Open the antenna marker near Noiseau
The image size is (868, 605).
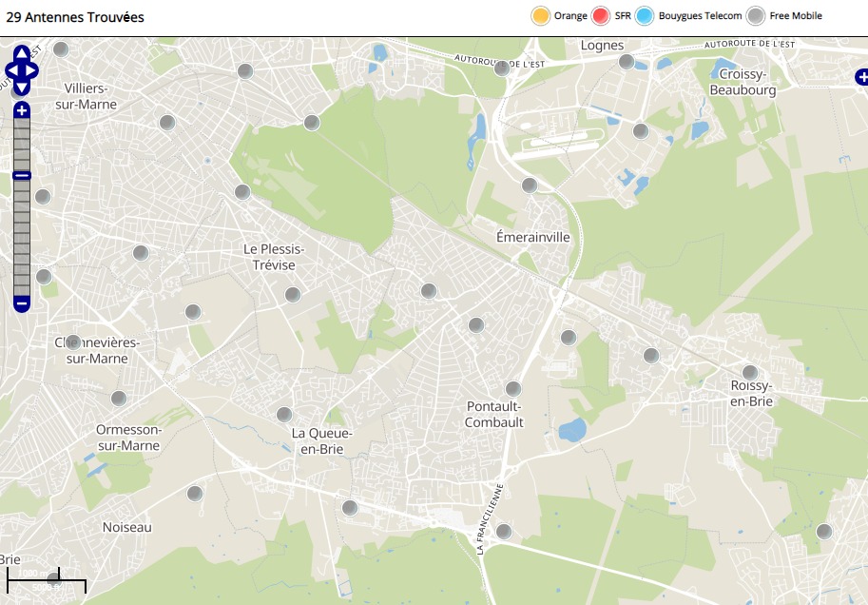click(195, 493)
